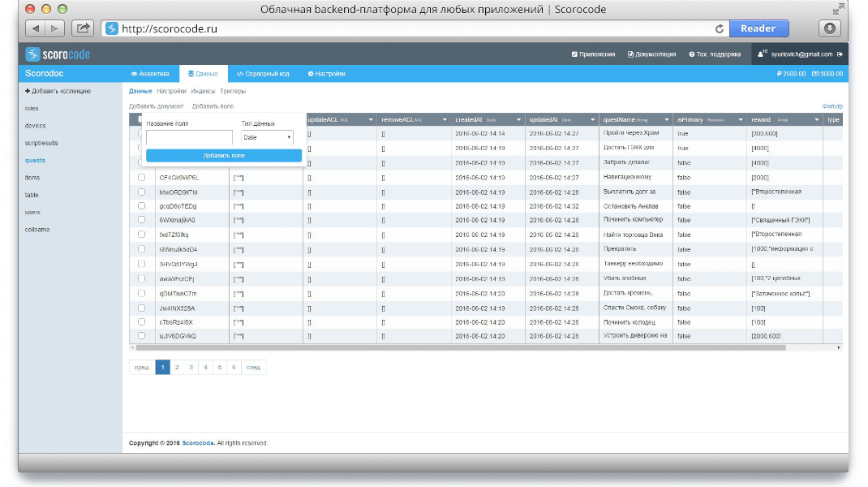The height and width of the screenshot is (487, 868).
Task: Open the reward column dropdown arrow
Action: point(817,119)
